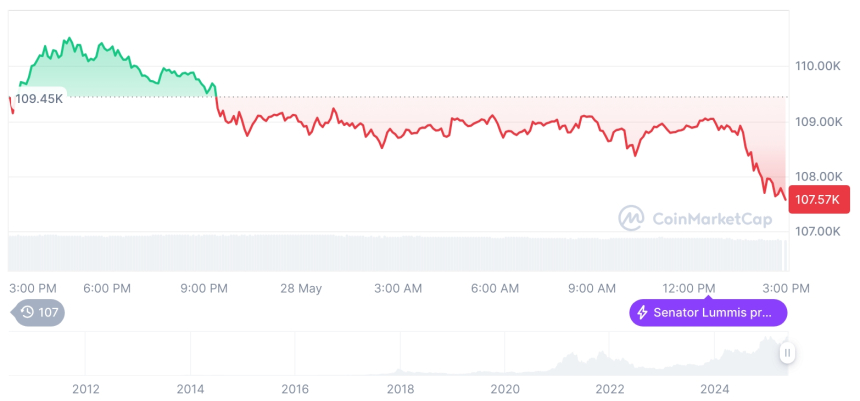860x401 pixels.
Task: Click the lightning bolt news icon
Action: pyautogui.click(x=642, y=312)
